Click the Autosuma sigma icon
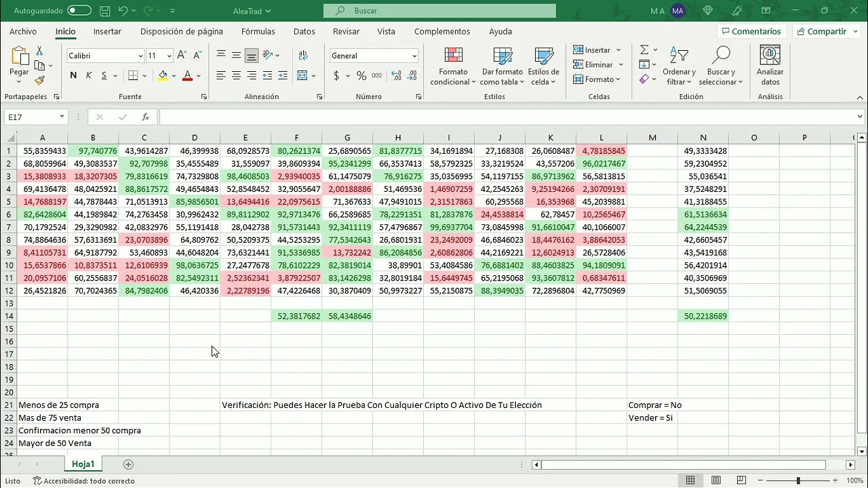 pyautogui.click(x=644, y=50)
